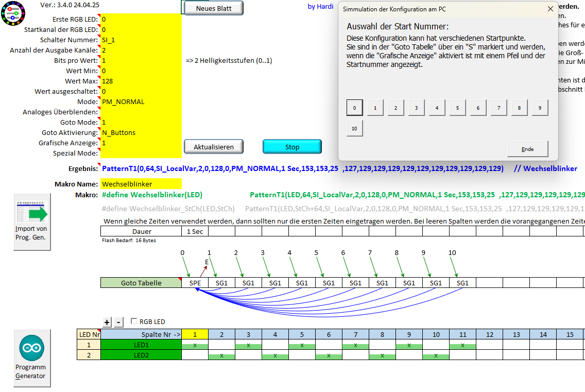Open the Goto Aktivierung N_Buttons field
This screenshot has height=392, width=585.
(141, 132)
